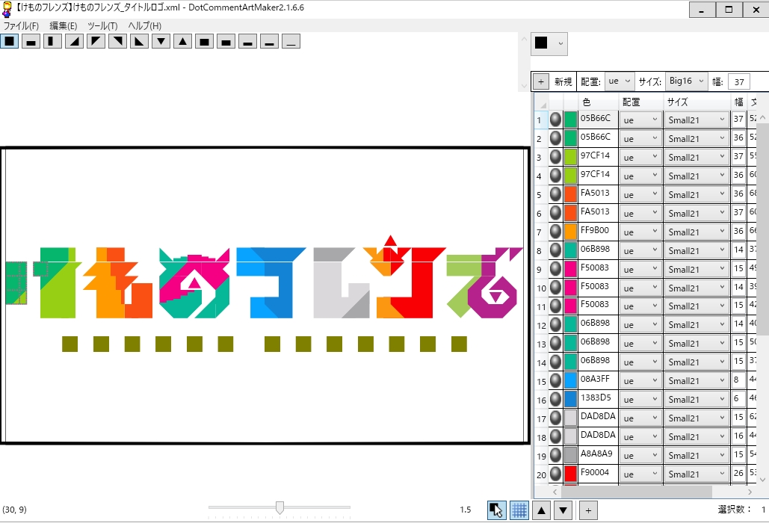
Task: Select the color code cell A8A8A9
Action: [x=598, y=454]
